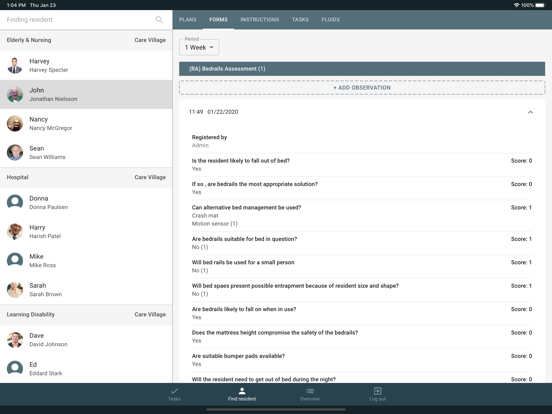Viewport: 552px width, 414px height.
Task: Click the mattress height compromise question
Action: pyautogui.click(x=275, y=333)
